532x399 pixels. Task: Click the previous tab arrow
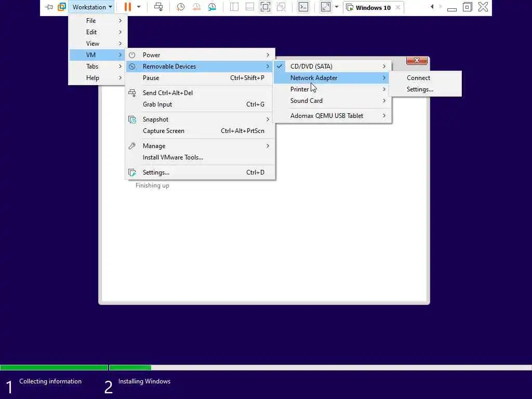pyautogui.click(x=432, y=7)
